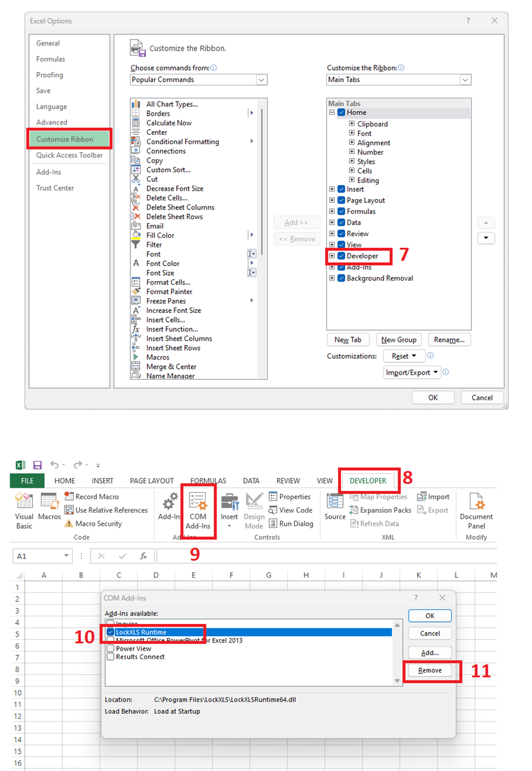Open Visual Basic editor from Developer ribbon
The height and width of the screenshot is (771, 532).
click(24, 510)
